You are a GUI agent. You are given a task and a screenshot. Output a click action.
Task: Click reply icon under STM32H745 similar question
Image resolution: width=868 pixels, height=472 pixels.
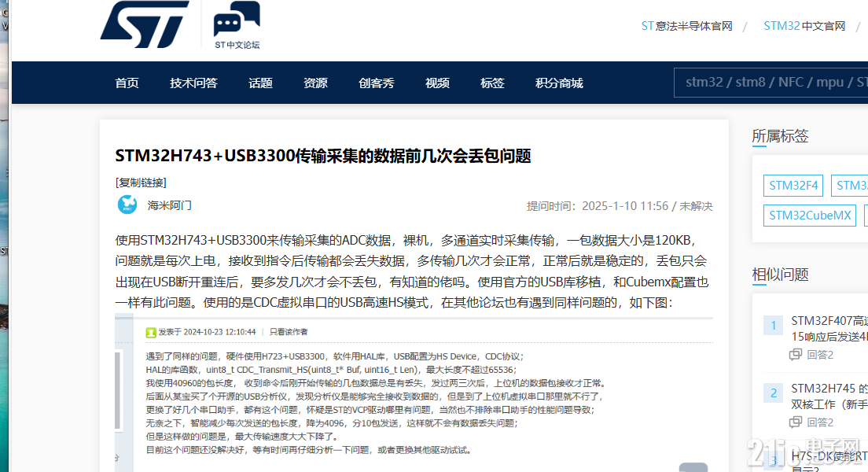pyautogui.click(x=795, y=422)
